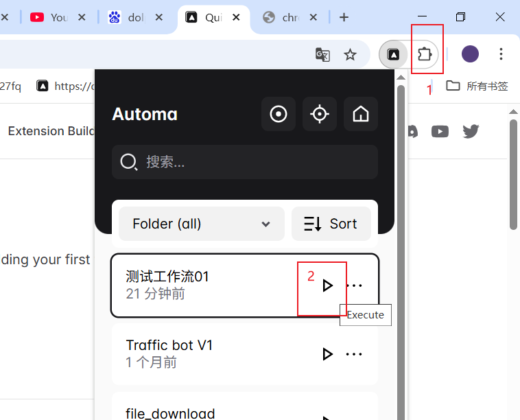Open more options for 测试工作流01
The height and width of the screenshot is (420, 520).
354,285
